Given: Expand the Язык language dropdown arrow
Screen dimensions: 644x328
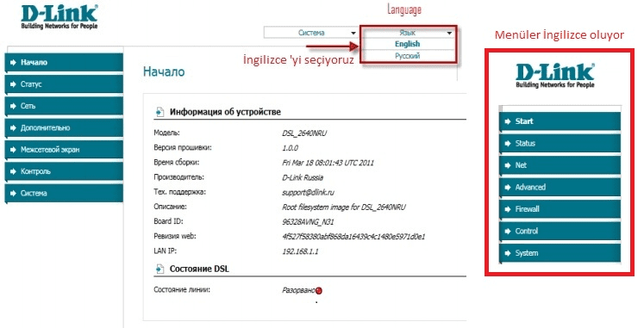Looking at the screenshot, I should (x=449, y=34).
